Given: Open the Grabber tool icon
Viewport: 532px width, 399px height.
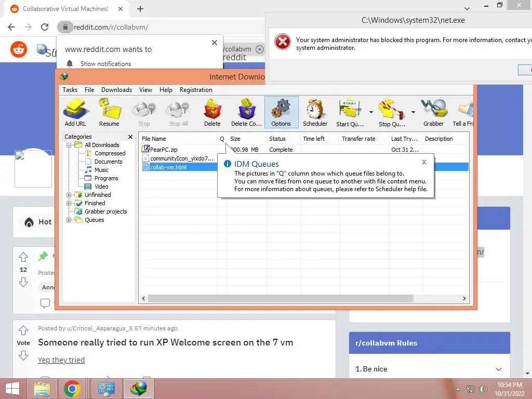Looking at the screenshot, I should 434,112.
